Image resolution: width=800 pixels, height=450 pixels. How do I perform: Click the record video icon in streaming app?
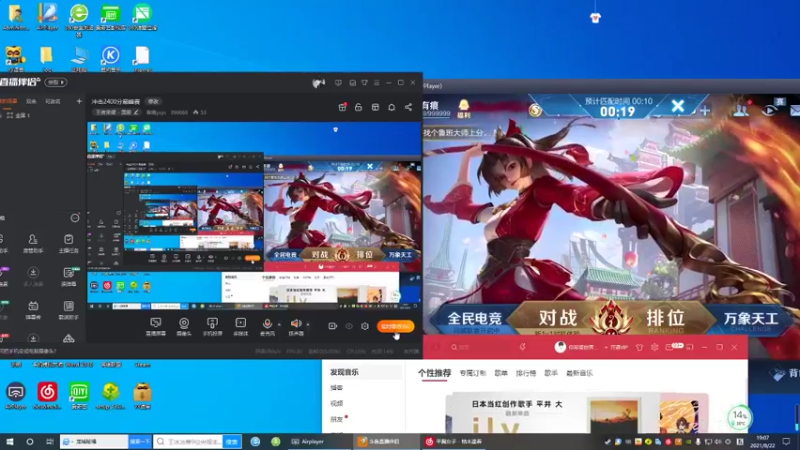332,326
